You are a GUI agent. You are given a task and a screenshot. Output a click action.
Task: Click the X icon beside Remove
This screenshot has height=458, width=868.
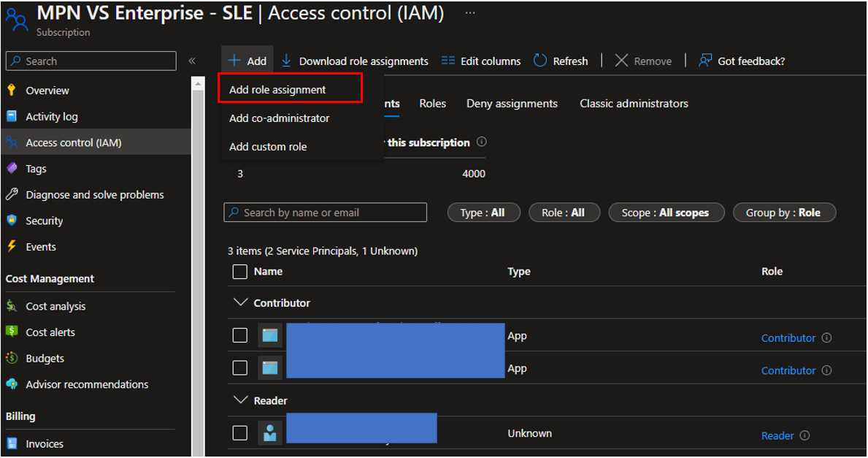click(x=621, y=61)
